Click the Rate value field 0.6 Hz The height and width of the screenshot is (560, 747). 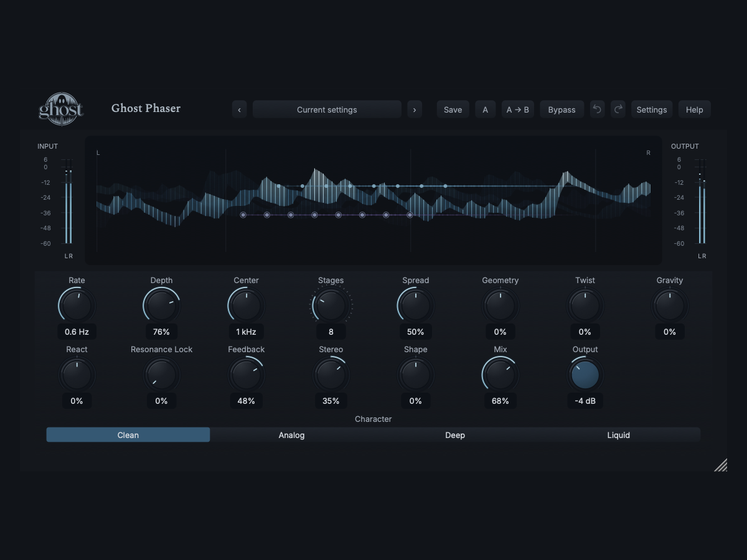pyautogui.click(x=77, y=332)
